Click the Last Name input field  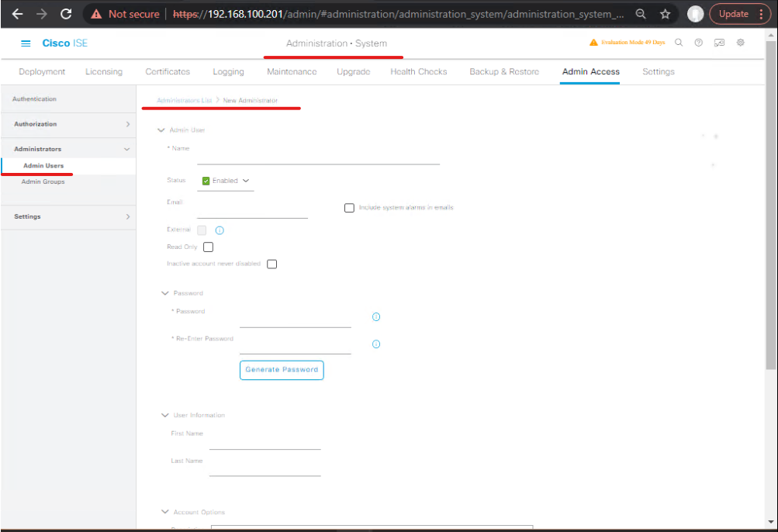(265, 470)
